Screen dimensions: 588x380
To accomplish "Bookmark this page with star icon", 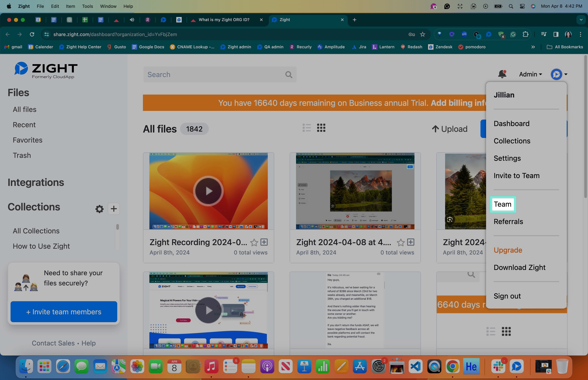I will [x=423, y=34].
